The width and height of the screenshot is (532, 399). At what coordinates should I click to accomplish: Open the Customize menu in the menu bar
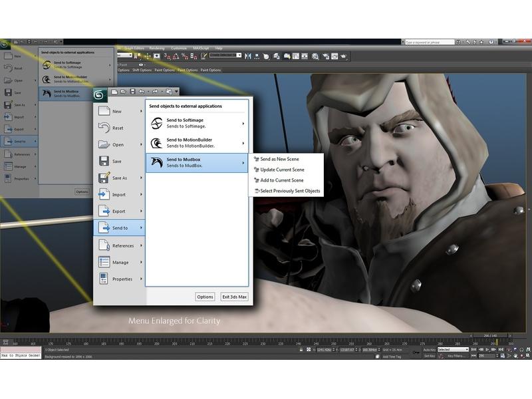click(178, 48)
